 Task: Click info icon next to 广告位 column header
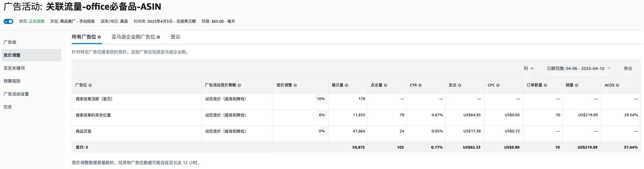click(x=90, y=85)
